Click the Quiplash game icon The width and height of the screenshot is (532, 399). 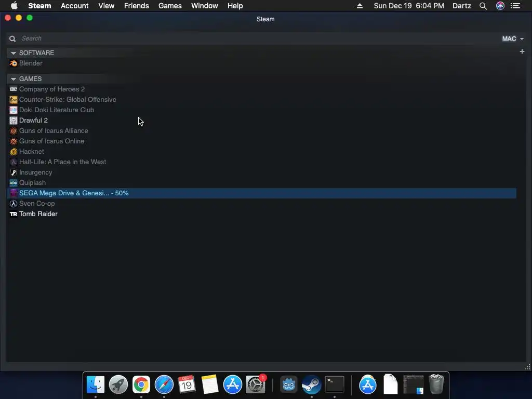tap(13, 183)
